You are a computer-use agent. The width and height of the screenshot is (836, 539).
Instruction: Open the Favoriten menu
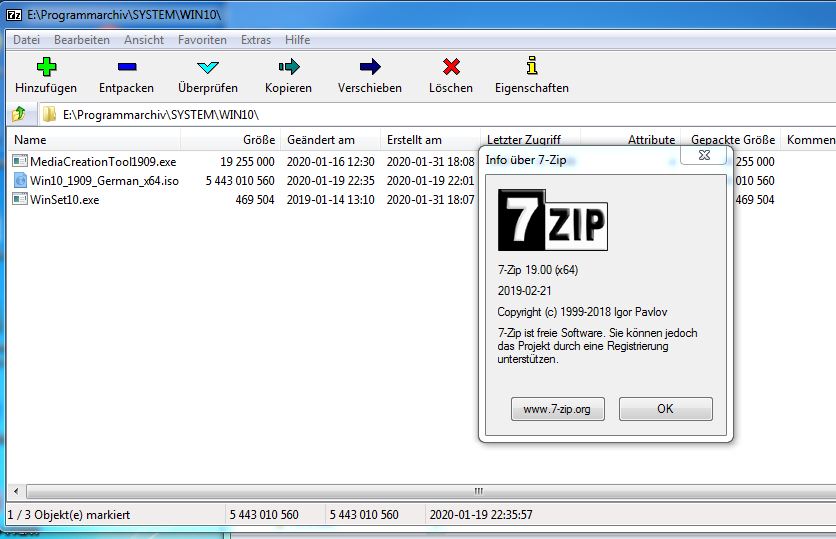coord(202,40)
